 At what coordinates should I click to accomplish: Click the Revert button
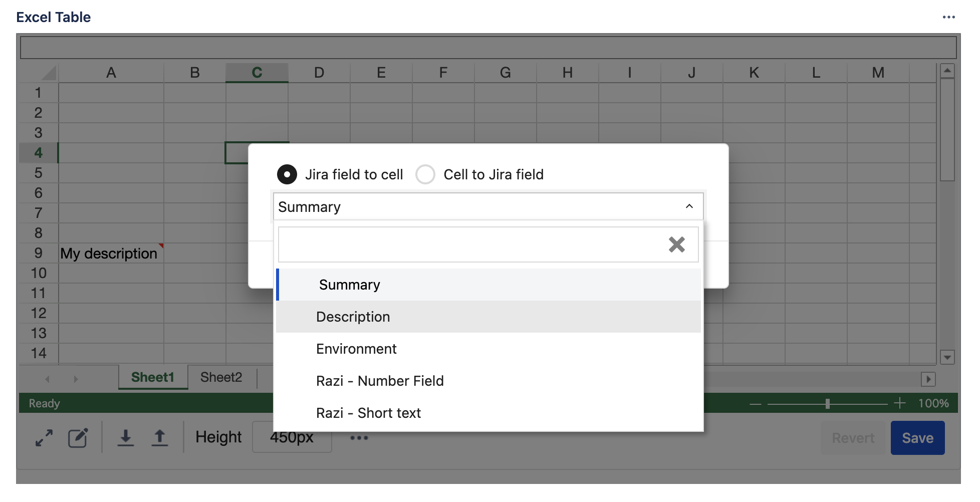pyautogui.click(x=853, y=438)
